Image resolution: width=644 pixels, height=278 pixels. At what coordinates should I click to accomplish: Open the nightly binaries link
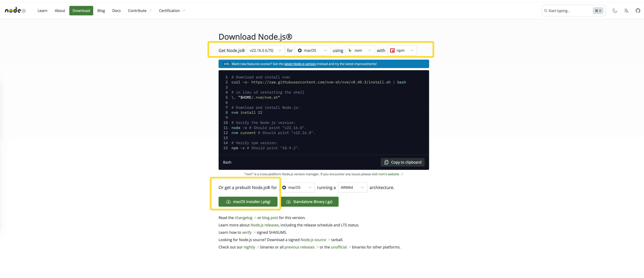point(249,247)
